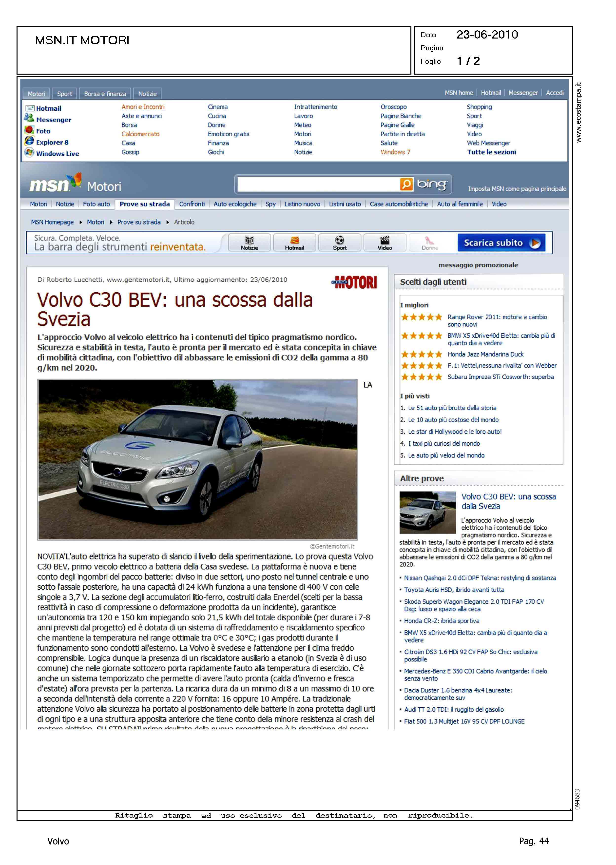This screenshot has width=616, height=865.
Task: Switch to the Borsa e finanza tab
Action: pyautogui.click(x=105, y=94)
